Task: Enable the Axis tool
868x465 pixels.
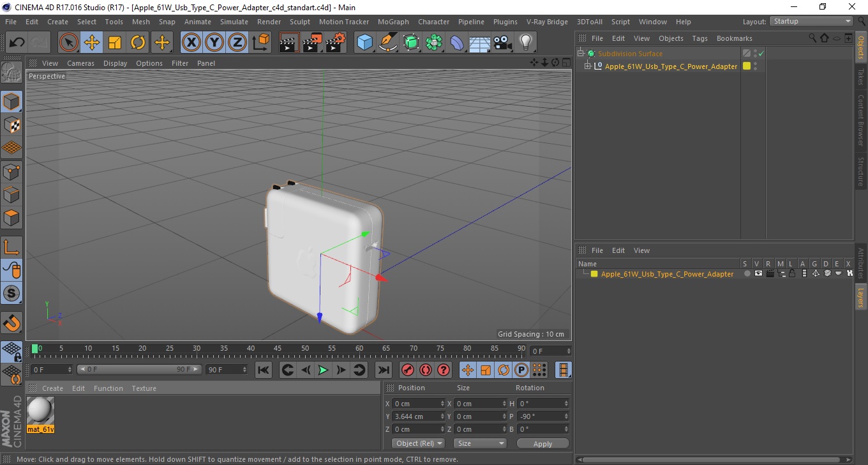Action: coord(11,247)
